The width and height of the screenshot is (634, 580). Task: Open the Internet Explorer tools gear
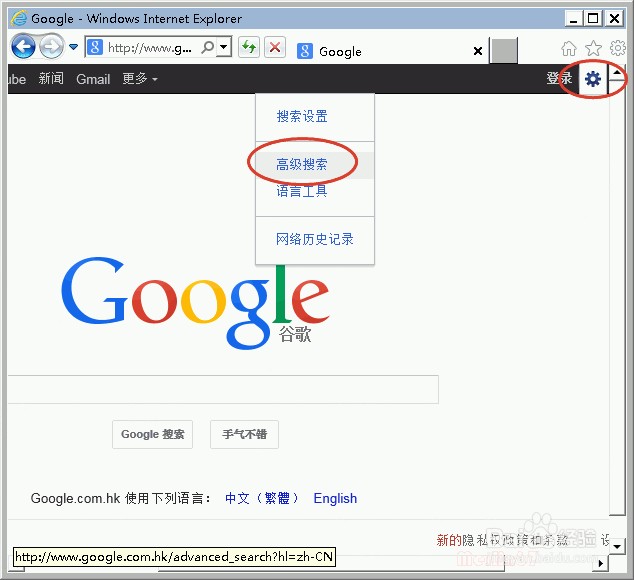click(x=617, y=48)
